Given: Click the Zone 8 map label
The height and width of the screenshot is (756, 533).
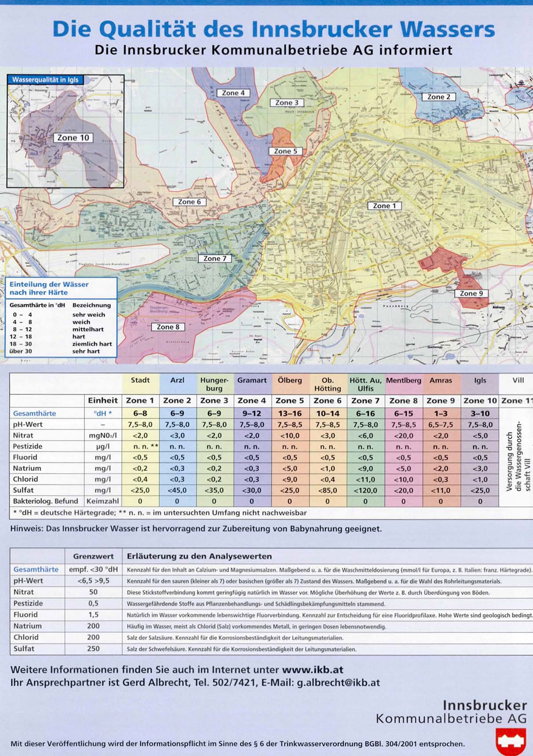Looking at the screenshot, I should point(168,327).
